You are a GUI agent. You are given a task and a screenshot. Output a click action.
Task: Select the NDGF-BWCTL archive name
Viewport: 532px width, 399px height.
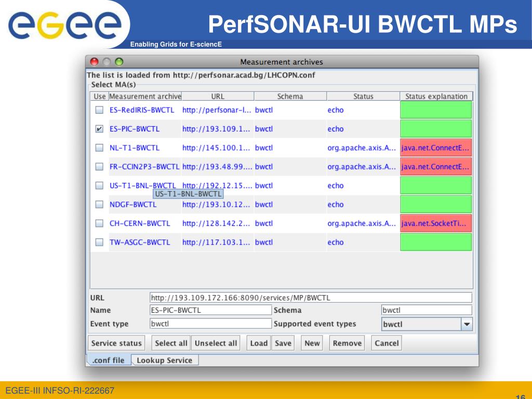[x=133, y=205]
